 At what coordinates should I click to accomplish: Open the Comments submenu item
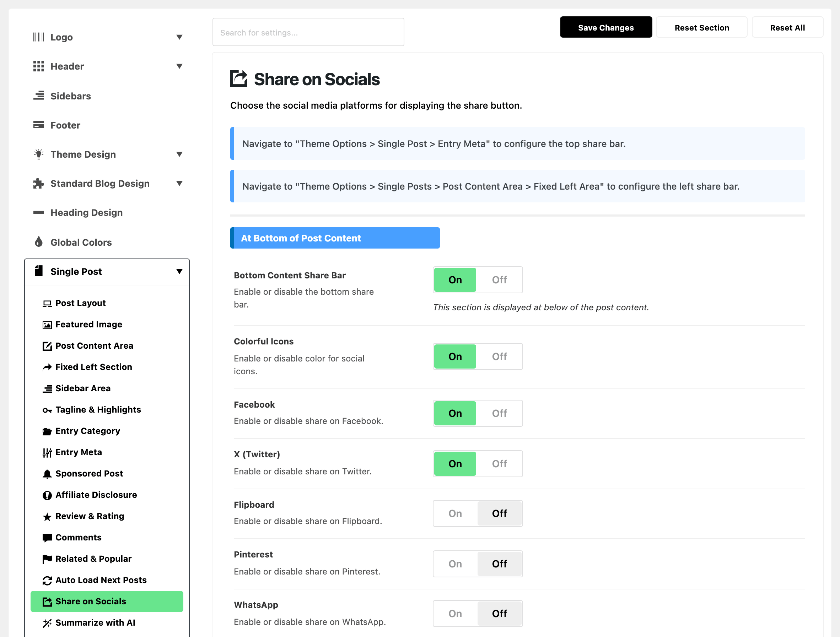click(x=107, y=538)
